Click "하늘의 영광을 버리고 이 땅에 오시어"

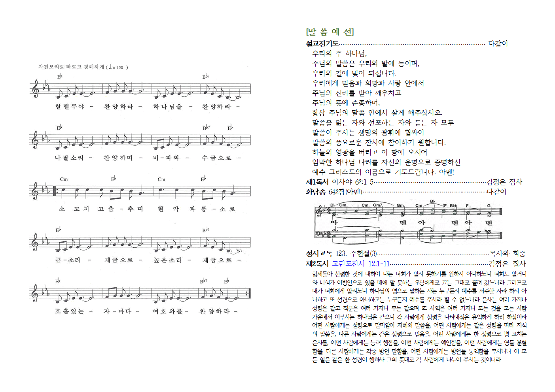point(369,152)
